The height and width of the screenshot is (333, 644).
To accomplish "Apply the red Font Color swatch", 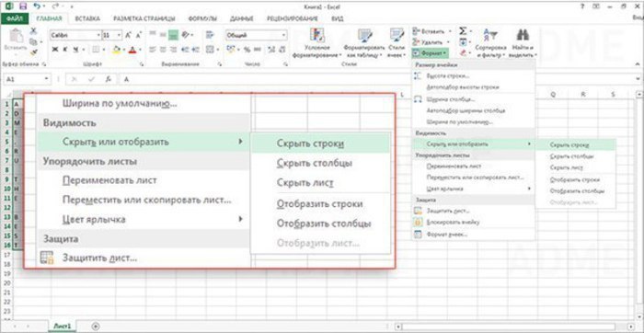I will click(x=132, y=50).
